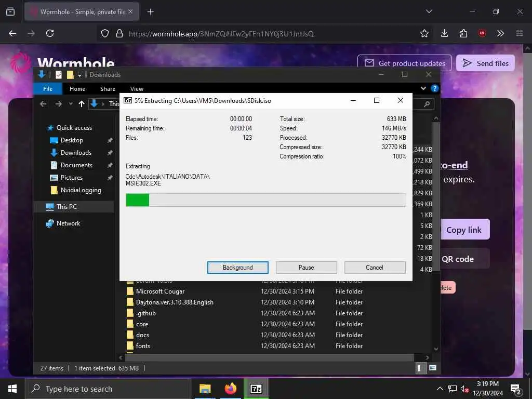Select the docs folder
This screenshot has height=399, width=532.
(x=142, y=335)
